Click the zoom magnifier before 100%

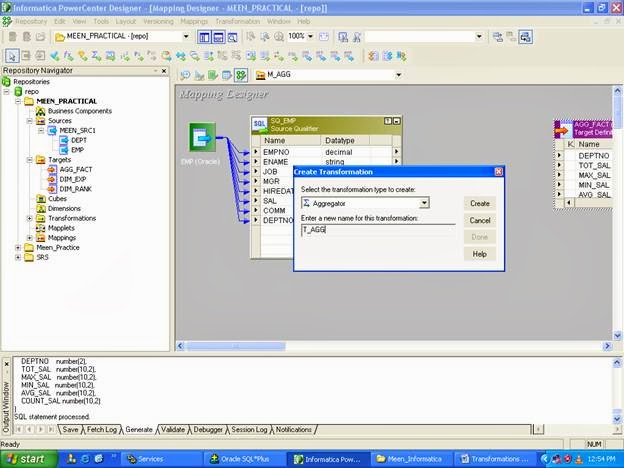(x=279, y=37)
